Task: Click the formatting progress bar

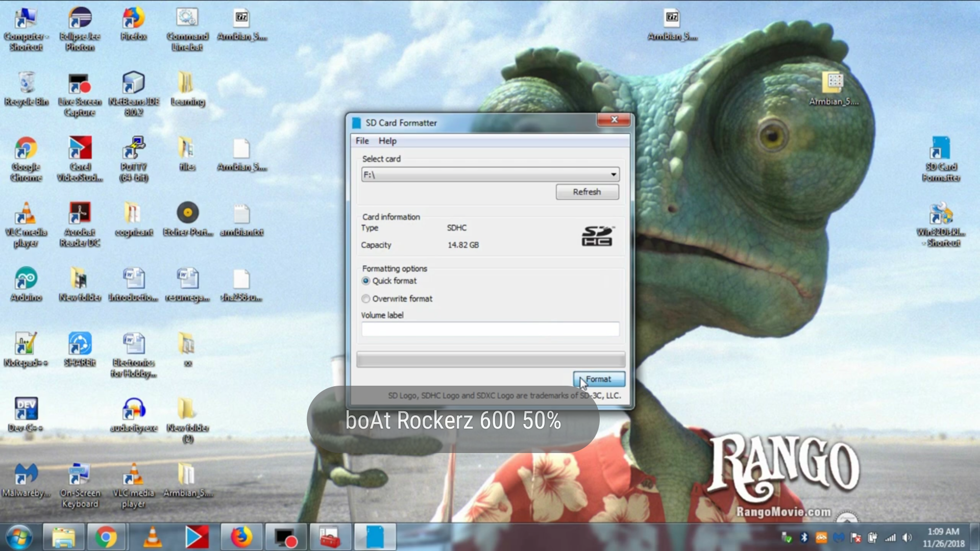Action: [x=490, y=360]
